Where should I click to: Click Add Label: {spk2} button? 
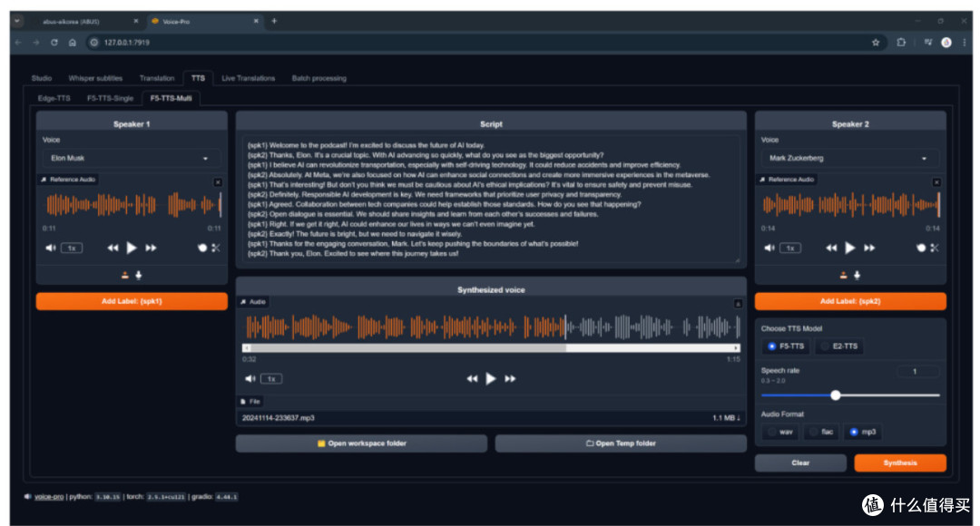(x=850, y=301)
